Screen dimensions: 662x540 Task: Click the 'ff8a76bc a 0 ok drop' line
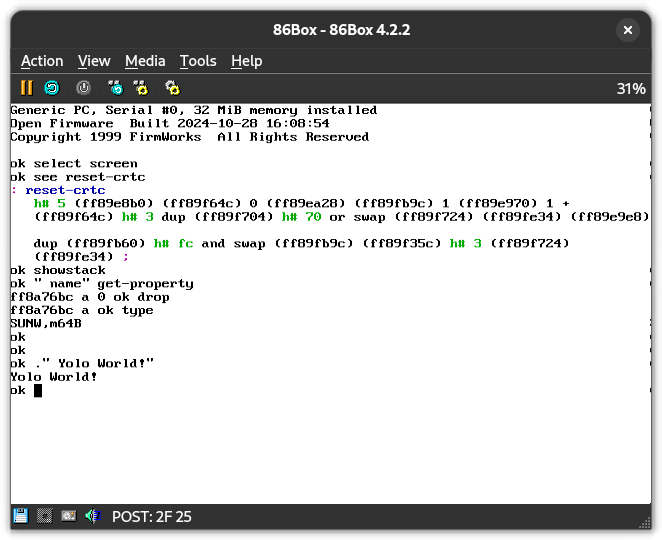point(90,297)
